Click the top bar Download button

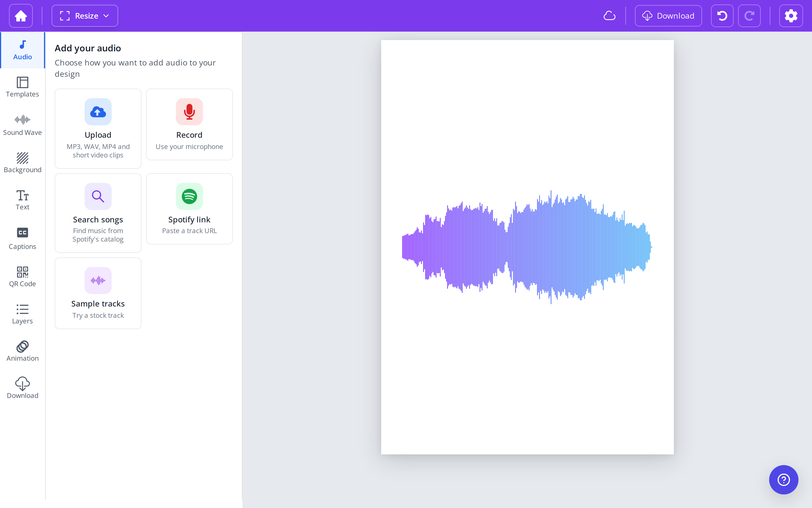[x=668, y=16]
